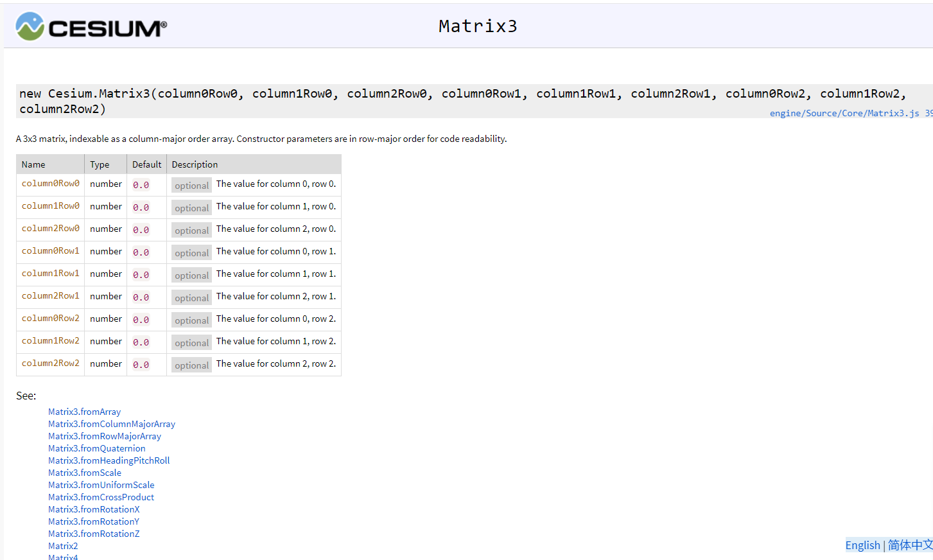Screen dimensions: 933x560
Task: Click description 'The value for column 0, row 1.'
Action: coord(276,251)
